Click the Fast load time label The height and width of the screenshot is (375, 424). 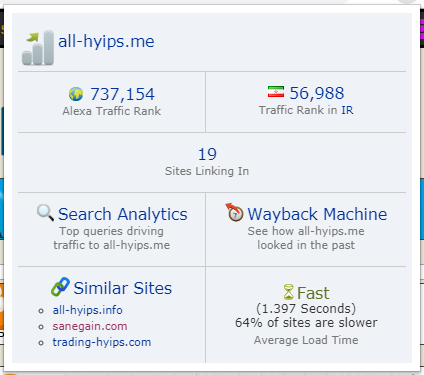point(313,293)
